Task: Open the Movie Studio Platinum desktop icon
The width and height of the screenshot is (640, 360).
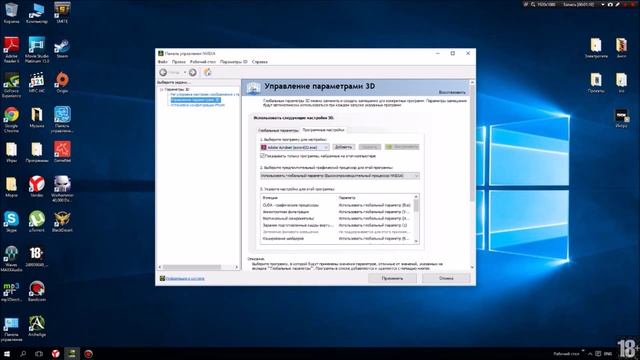Action: coord(37,49)
